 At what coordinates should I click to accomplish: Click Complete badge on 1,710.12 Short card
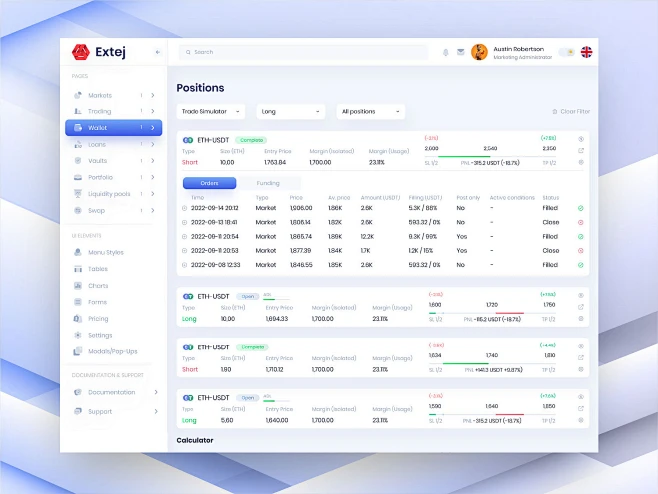(252, 347)
